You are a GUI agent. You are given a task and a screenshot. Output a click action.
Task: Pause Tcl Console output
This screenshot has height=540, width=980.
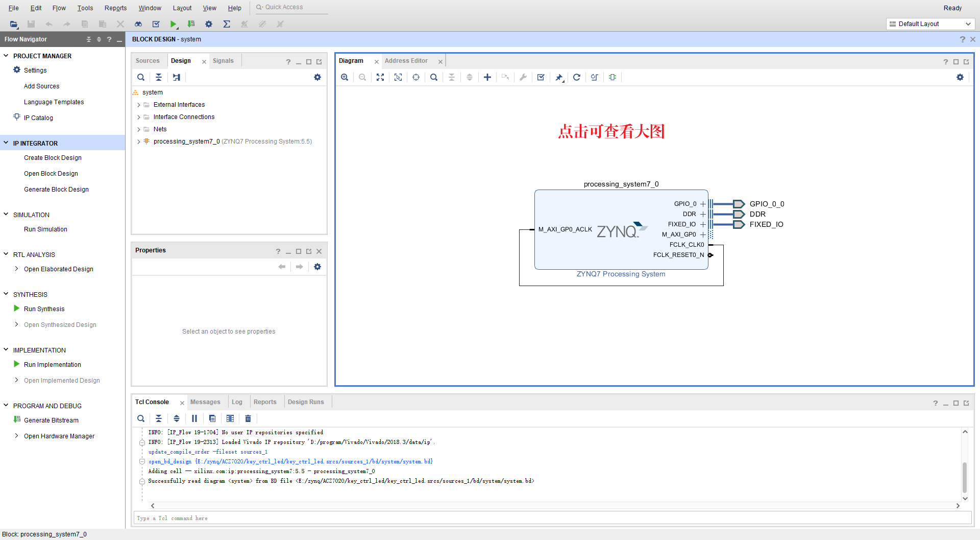pos(194,418)
